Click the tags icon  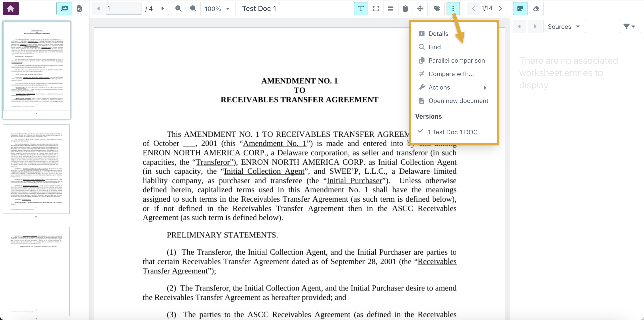point(437,9)
